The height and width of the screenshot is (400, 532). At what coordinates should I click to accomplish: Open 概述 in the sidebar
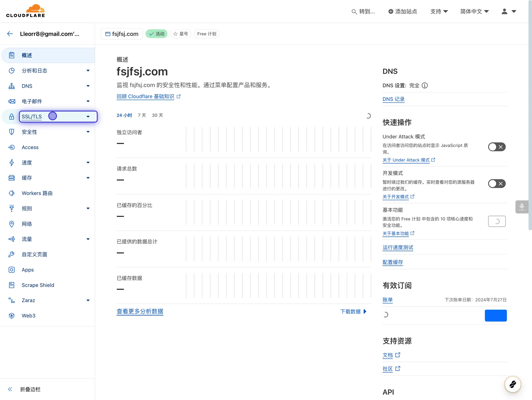click(48, 55)
